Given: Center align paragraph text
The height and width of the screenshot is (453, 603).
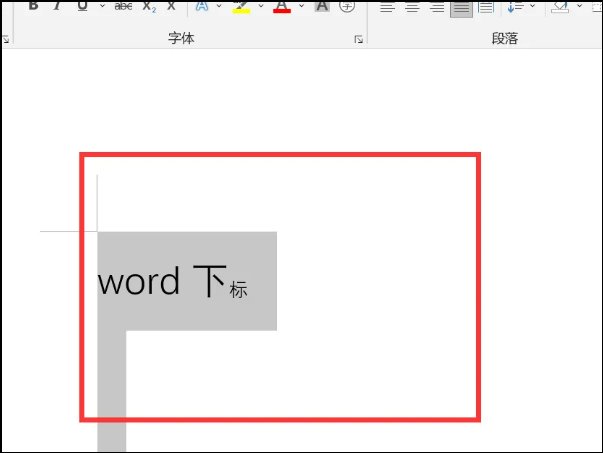Looking at the screenshot, I should (412, 7).
